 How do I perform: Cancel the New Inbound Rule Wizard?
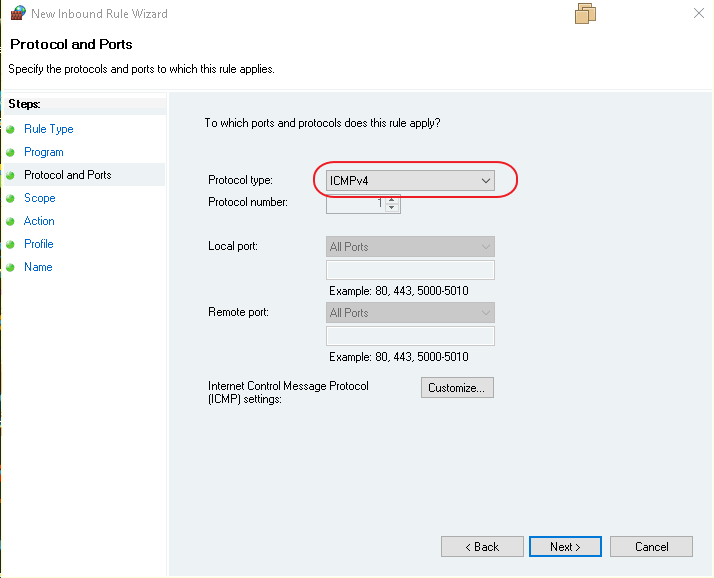(651, 547)
